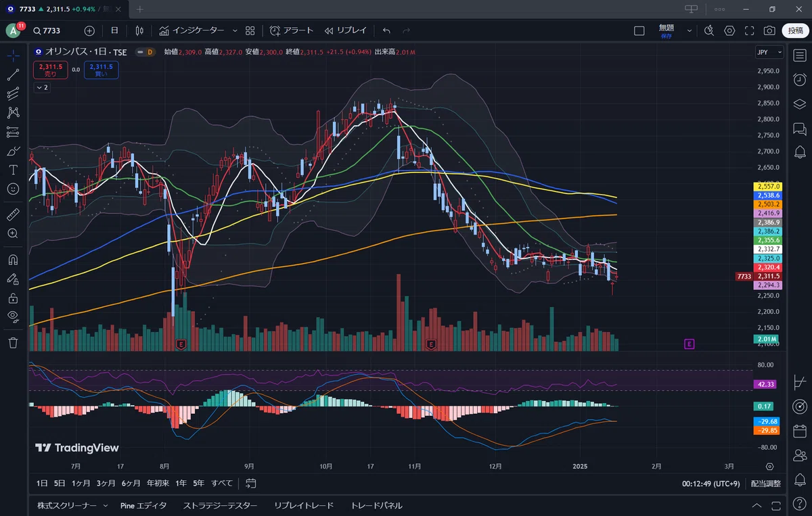Change the candlestick chart type
812x516 pixels.
click(x=139, y=30)
